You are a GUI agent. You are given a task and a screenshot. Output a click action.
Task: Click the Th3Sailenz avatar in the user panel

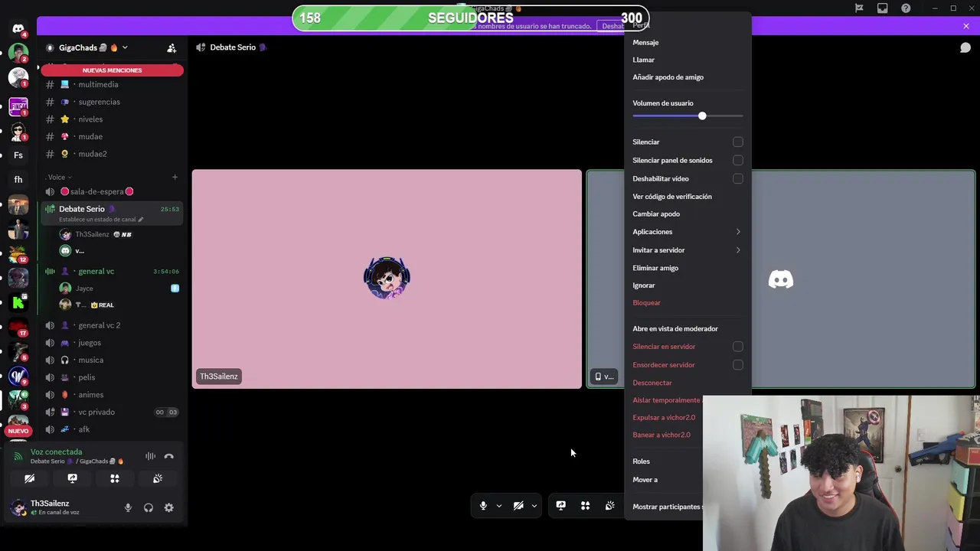(x=18, y=507)
